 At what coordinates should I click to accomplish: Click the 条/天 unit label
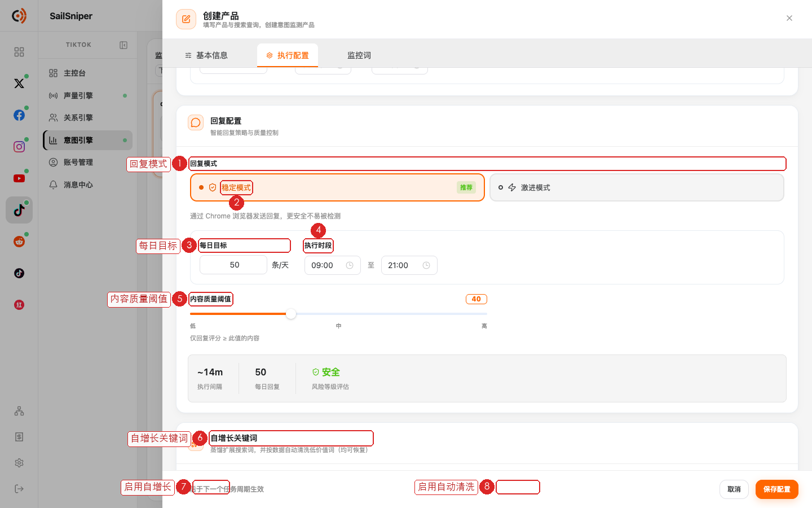coord(280,265)
